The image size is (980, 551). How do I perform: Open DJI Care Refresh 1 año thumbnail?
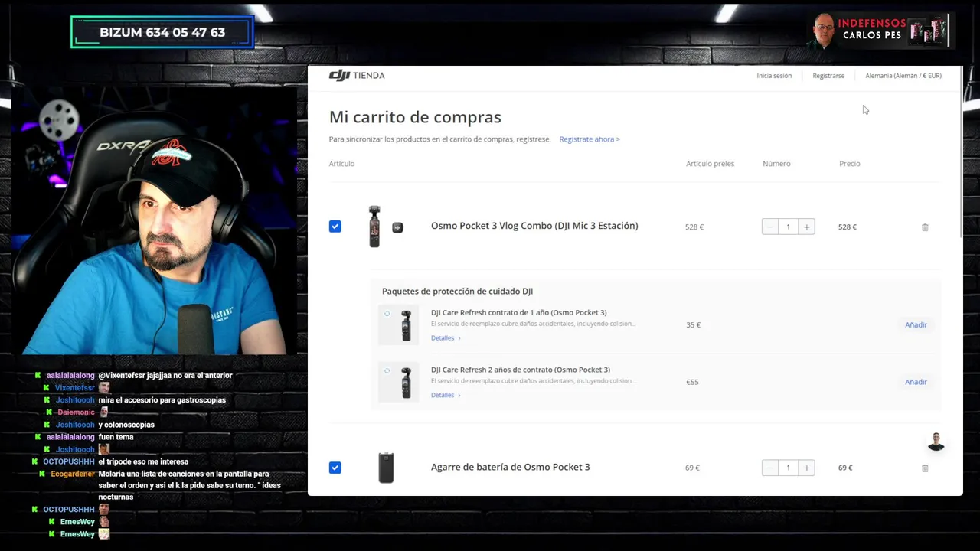pos(399,325)
